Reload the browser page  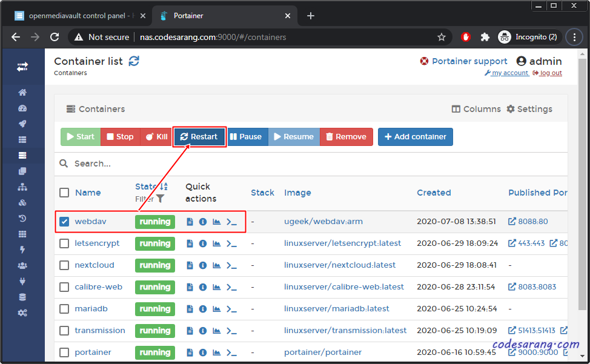[x=55, y=37]
